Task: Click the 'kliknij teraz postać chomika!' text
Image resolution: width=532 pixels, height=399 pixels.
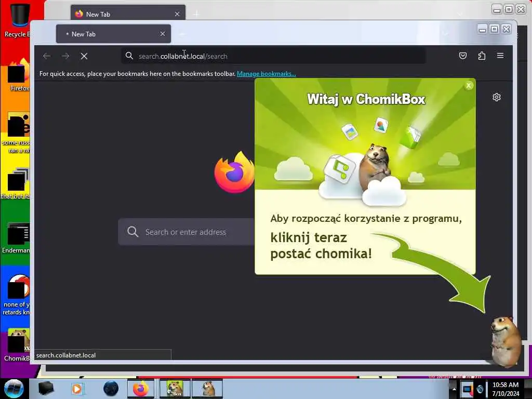Action: click(321, 246)
